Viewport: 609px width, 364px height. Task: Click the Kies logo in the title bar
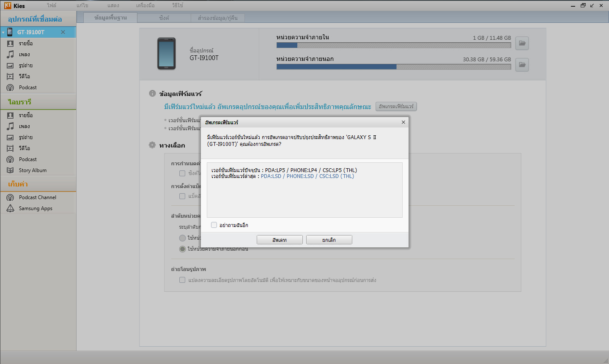pyautogui.click(x=8, y=5)
